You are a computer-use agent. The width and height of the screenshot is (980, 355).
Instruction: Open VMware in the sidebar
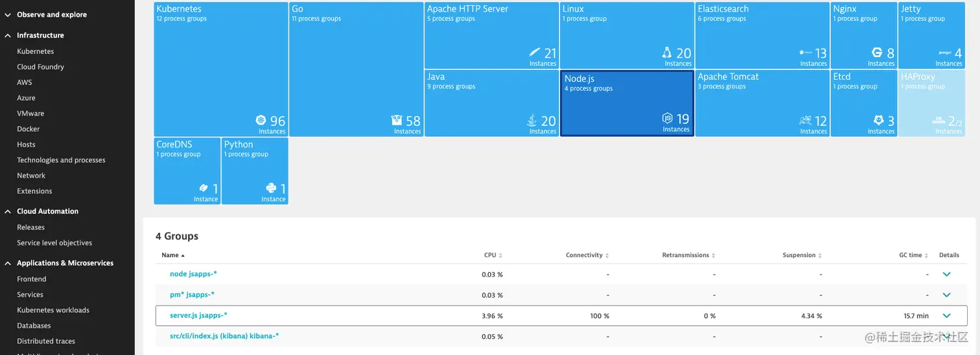(x=30, y=114)
